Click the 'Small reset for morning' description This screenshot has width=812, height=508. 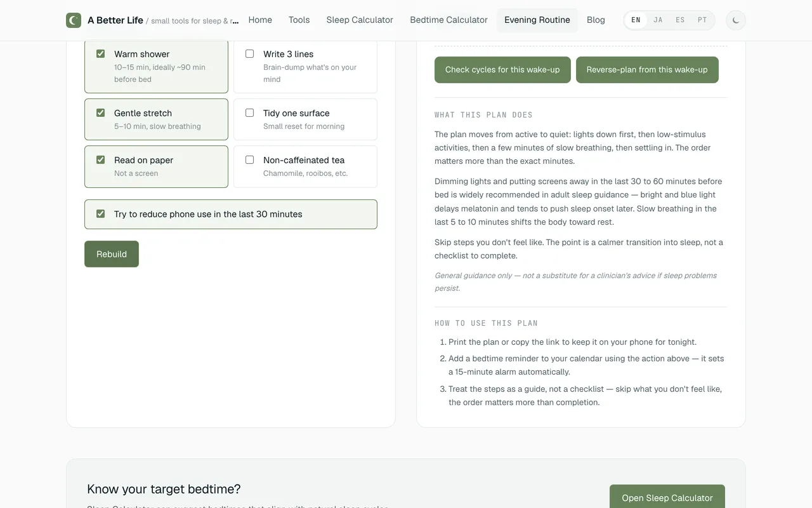[304, 126]
